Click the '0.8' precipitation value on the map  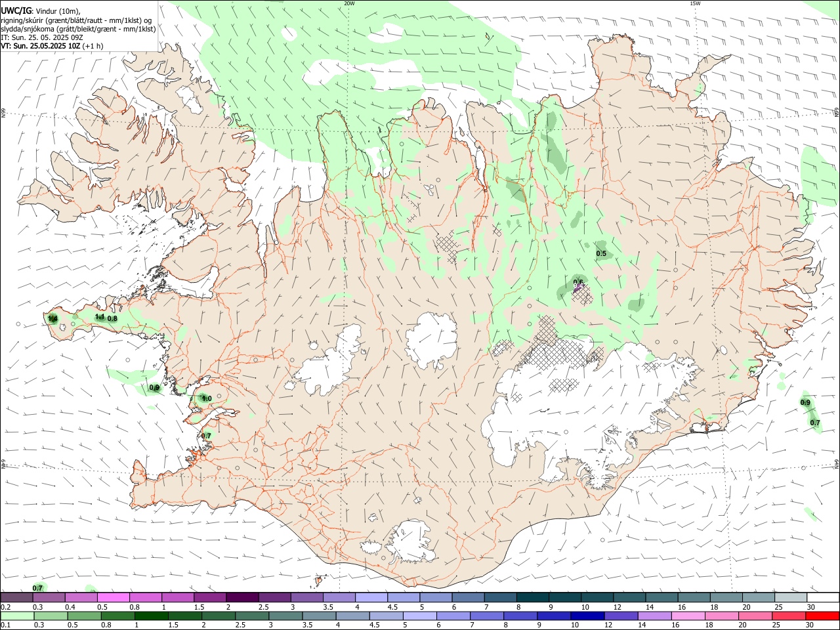pyautogui.click(x=112, y=319)
